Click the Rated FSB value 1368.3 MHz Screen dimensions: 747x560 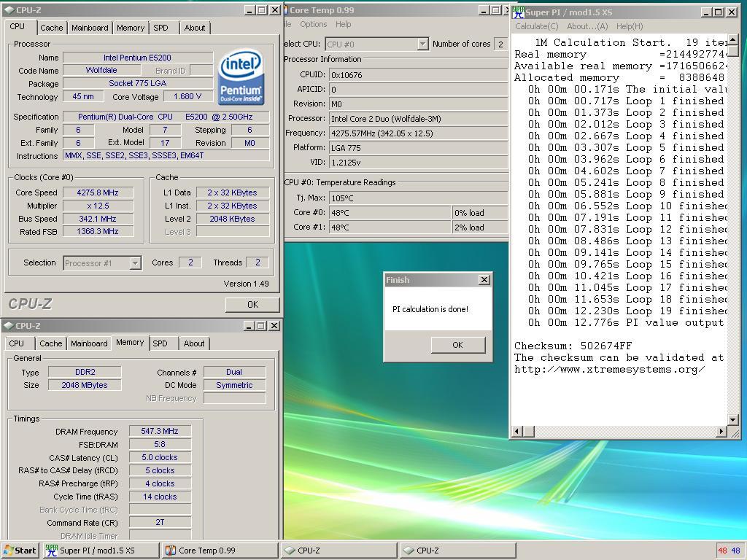click(x=98, y=231)
